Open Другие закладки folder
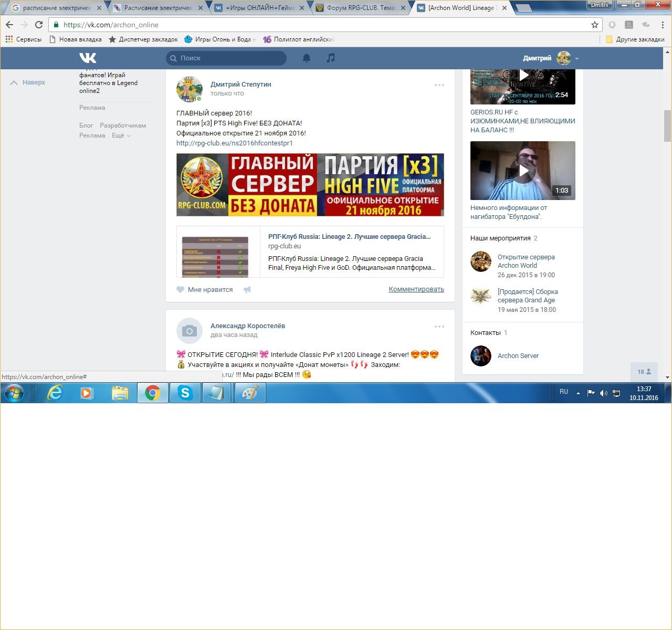Viewport: 672px width, 630px height. coord(635,39)
